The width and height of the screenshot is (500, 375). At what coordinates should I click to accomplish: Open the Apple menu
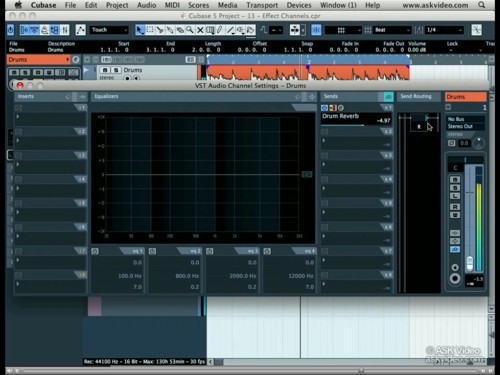pyautogui.click(x=18, y=5)
